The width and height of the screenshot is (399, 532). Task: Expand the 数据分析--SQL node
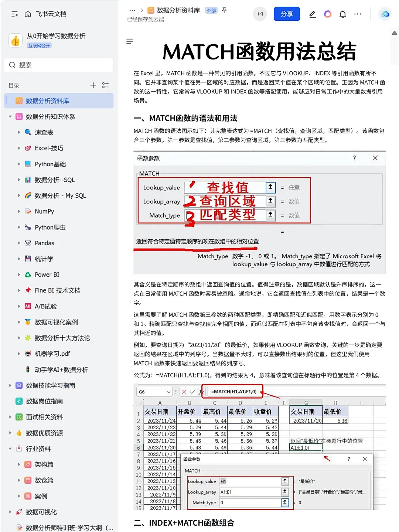point(19,180)
